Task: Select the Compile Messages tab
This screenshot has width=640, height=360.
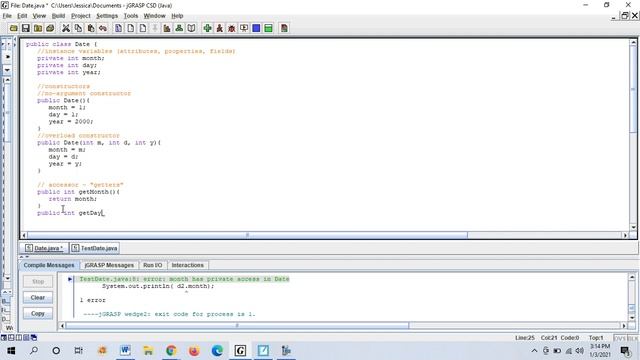Action: (49, 265)
